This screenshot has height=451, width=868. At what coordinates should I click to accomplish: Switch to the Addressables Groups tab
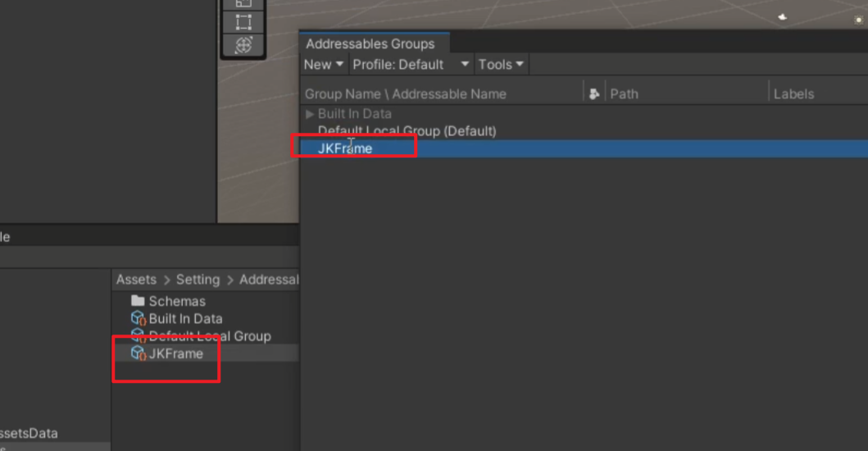(x=370, y=44)
